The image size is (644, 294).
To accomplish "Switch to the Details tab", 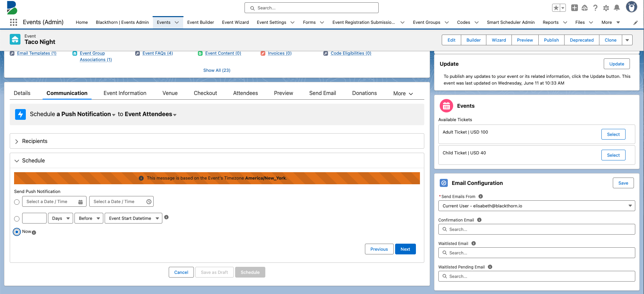I will click(22, 93).
